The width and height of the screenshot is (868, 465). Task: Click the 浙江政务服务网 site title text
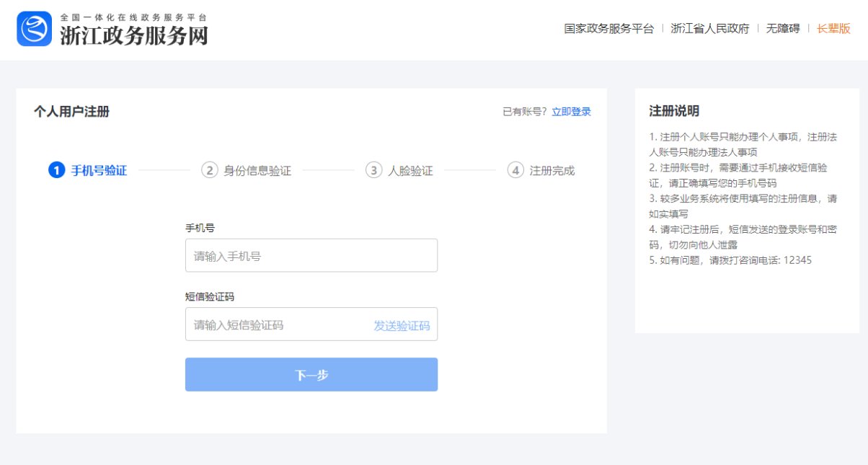133,35
